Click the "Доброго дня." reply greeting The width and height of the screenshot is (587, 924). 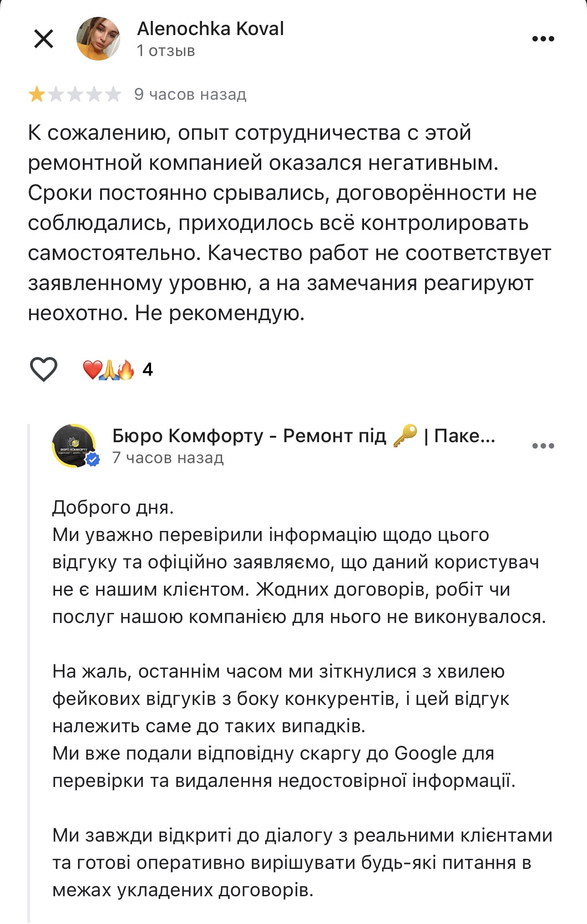(113, 507)
